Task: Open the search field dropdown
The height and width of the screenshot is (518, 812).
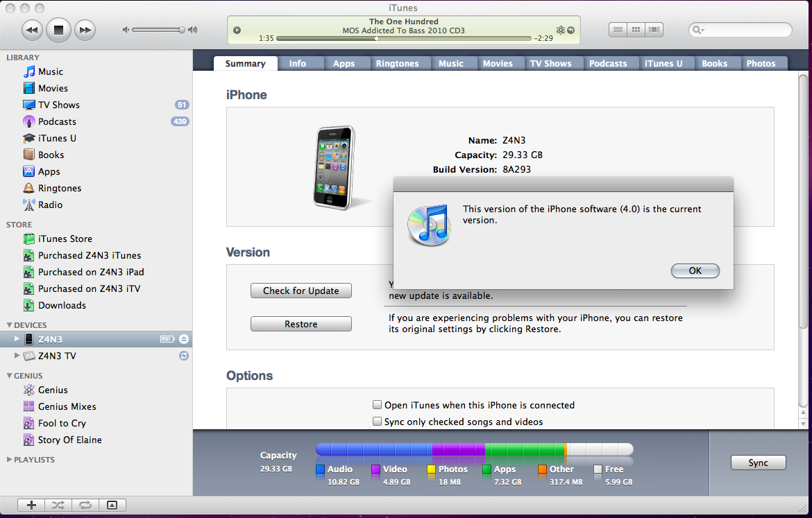Action: (x=698, y=30)
